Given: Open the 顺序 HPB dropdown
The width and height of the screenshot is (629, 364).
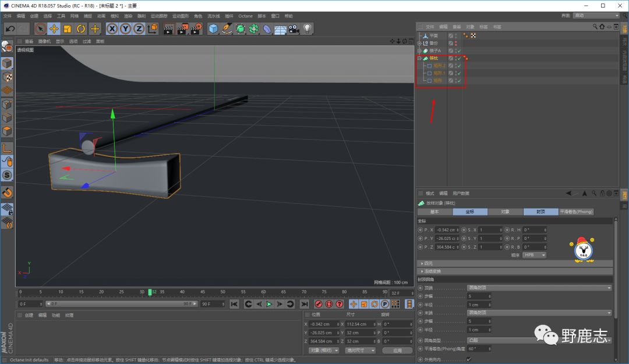Looking at the screenshot, I should [x=535, y=255].
